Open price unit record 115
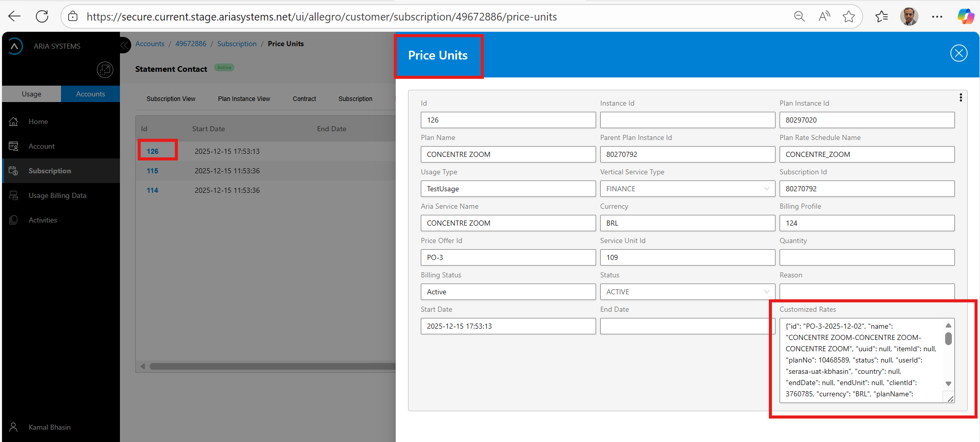The width and height of the screenshot is (980, 442). 152,171
